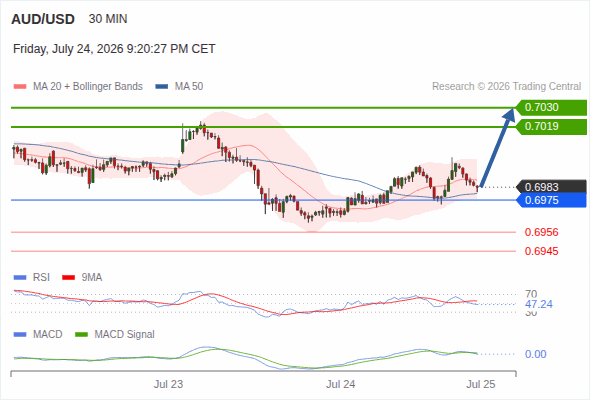Click the Jul 24 date marker
The image size is (590, 400).
coord(341,384)
